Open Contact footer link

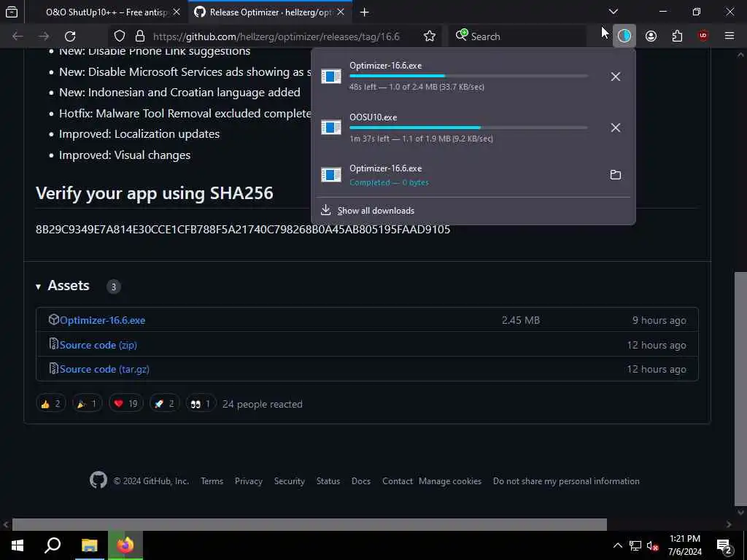coord(398,481)
